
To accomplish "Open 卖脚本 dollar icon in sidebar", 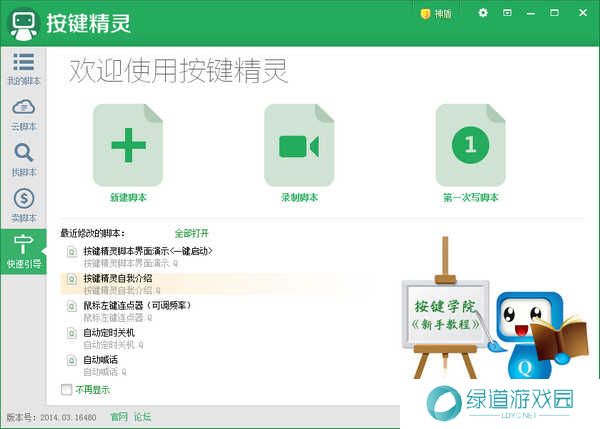I will point(23,206).
